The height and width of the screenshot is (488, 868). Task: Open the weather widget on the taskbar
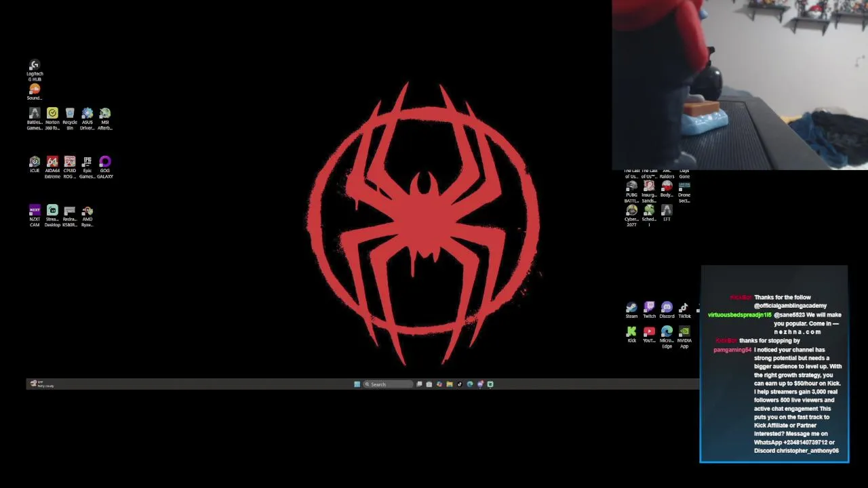coord(41,384)
